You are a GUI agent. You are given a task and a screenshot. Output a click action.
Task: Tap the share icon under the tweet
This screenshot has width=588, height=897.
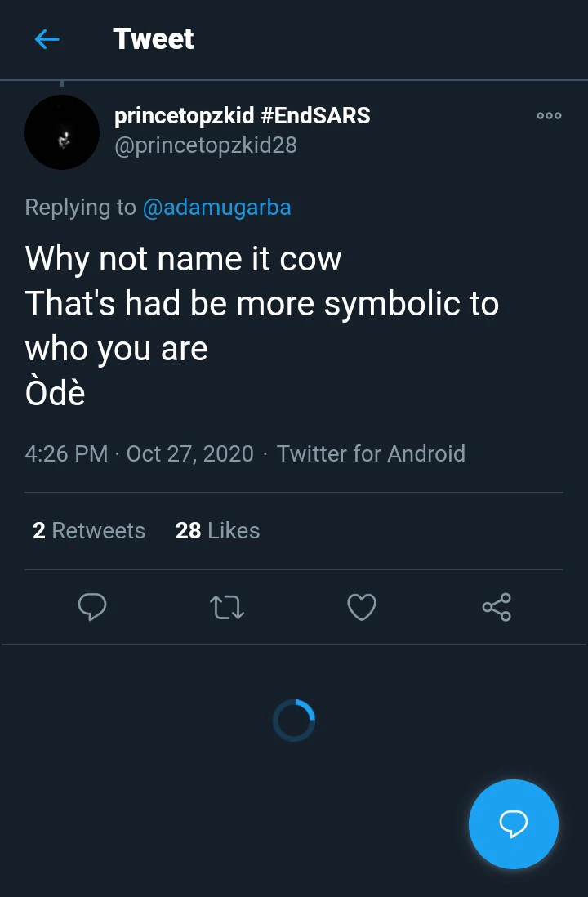pyautogui.click(x=497, y=607)
